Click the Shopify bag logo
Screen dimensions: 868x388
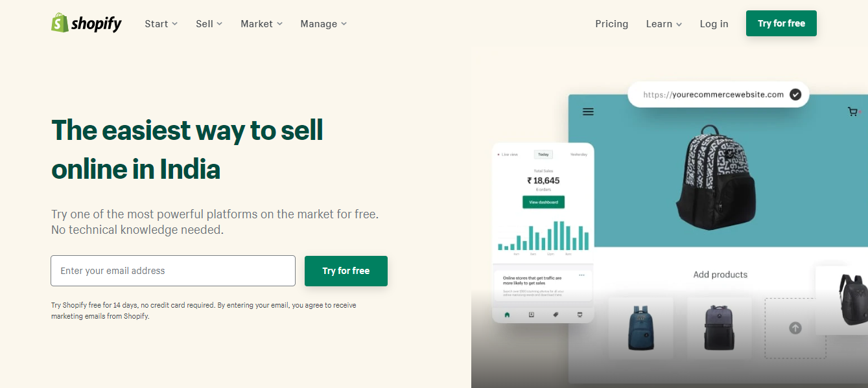coord(60,23)
